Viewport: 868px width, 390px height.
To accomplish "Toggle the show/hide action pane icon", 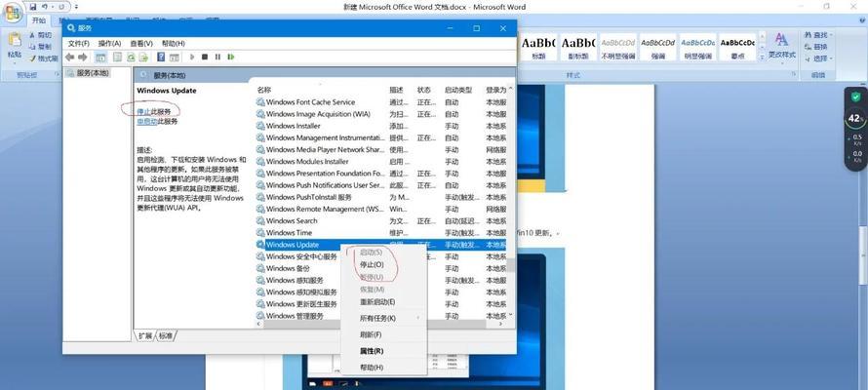I will tap(175, 57).
